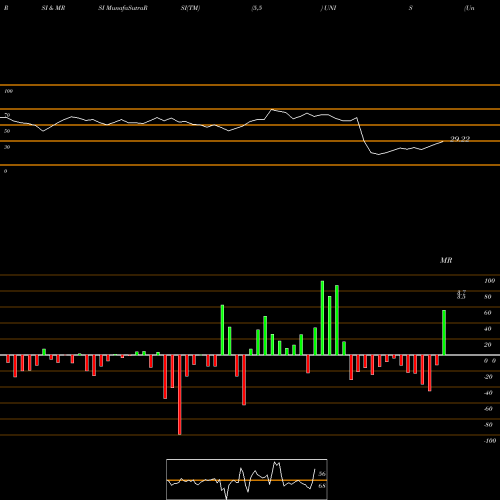Select the tallest green MR histogram bar

click(322, 318)
